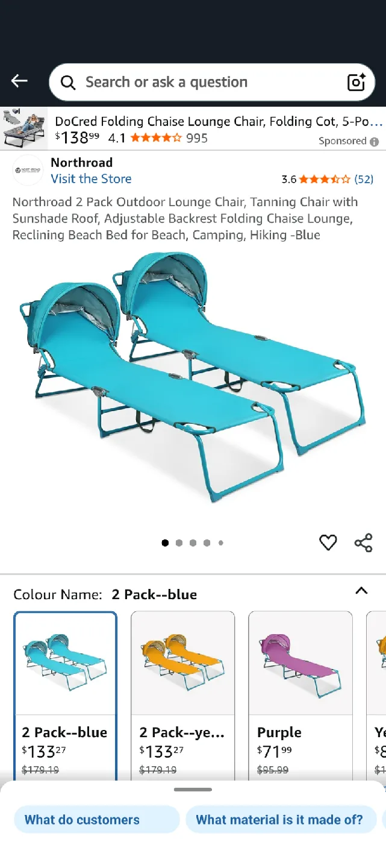Collapse the Colour Name section chevron
The width and height of the screenshot is (386, 868).
361,591
